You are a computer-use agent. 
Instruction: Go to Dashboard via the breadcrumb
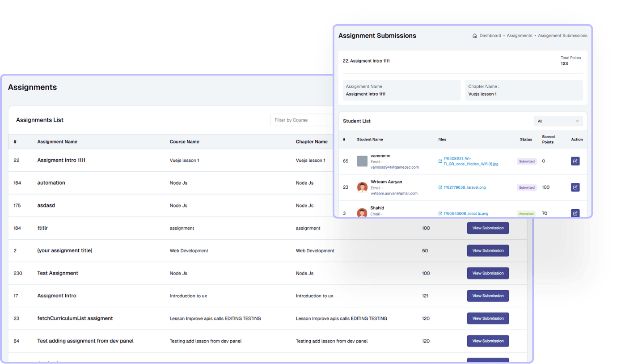point(490,36)
